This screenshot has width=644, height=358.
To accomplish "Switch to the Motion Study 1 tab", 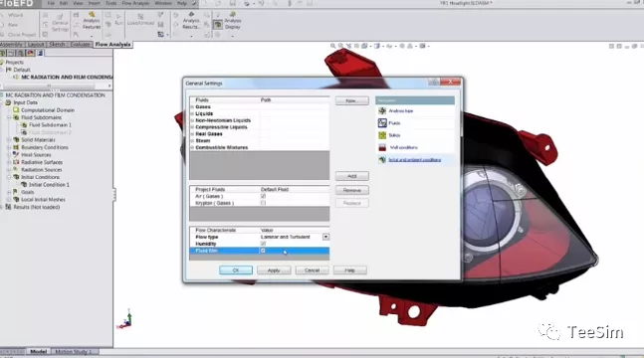I will pos(73,352).
